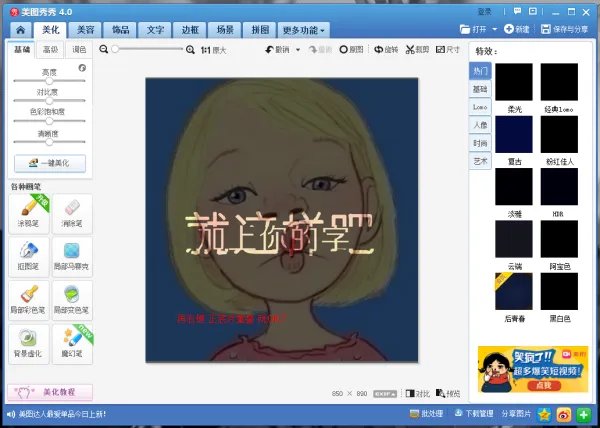Screen dimensions: 600x428
Task: Click the skin icon beside feedback
Action: pos(533,11)
